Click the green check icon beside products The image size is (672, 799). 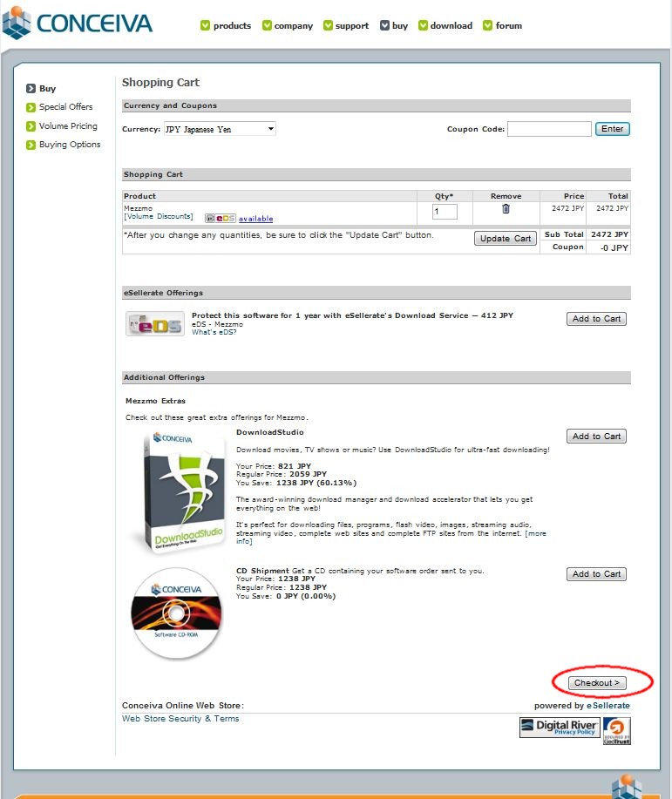point(205,25)
